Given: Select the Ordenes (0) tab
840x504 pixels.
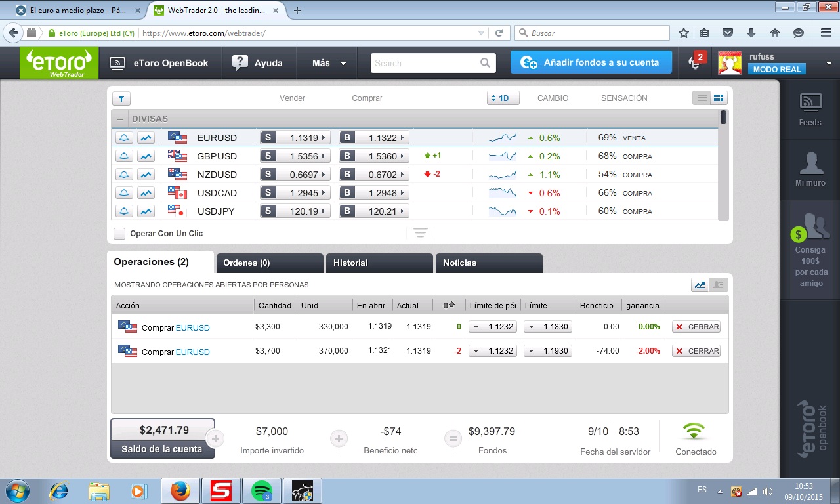Looking at the screenshot, I should pos(270,263).
